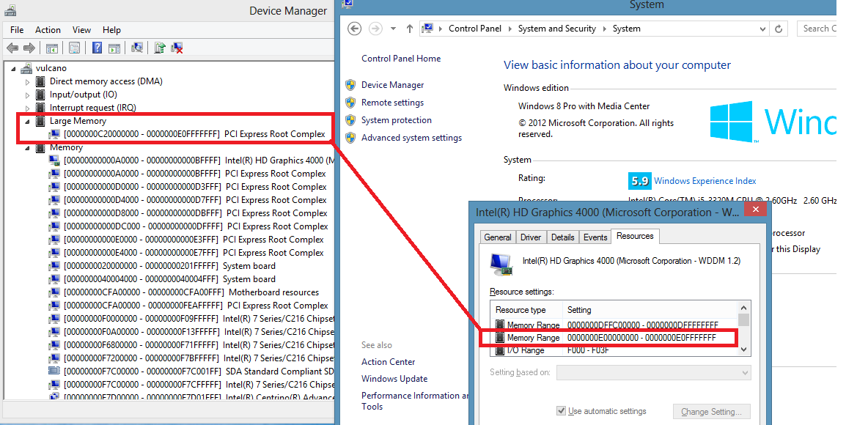Toggle the Use automatic settings checkbox
The height and width of the screenshot is (425, 868).
pyautogui.click(x=562, y=411)
